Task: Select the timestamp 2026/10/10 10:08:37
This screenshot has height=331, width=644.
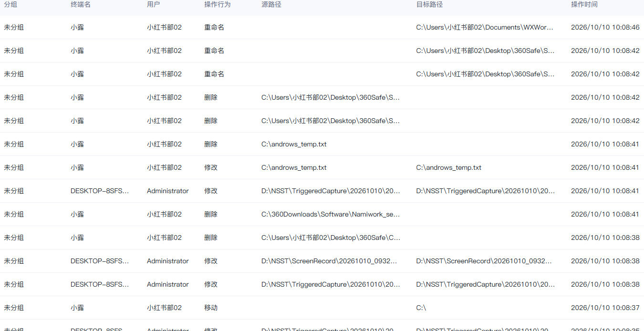Action: tap(605, 308)
